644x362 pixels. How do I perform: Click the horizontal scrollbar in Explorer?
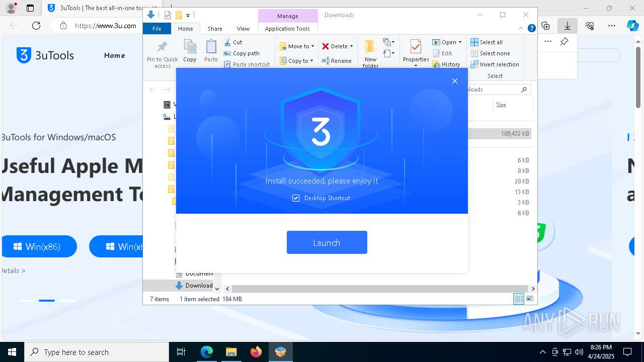coord(380,289)
